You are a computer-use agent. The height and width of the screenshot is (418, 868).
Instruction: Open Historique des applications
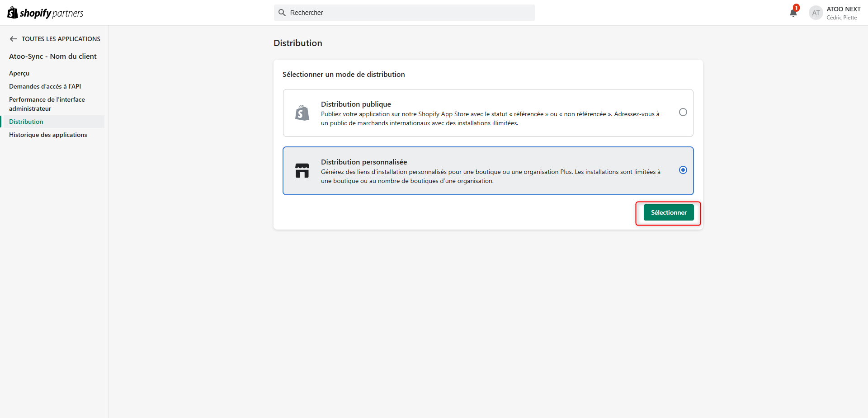pos(48,135)
